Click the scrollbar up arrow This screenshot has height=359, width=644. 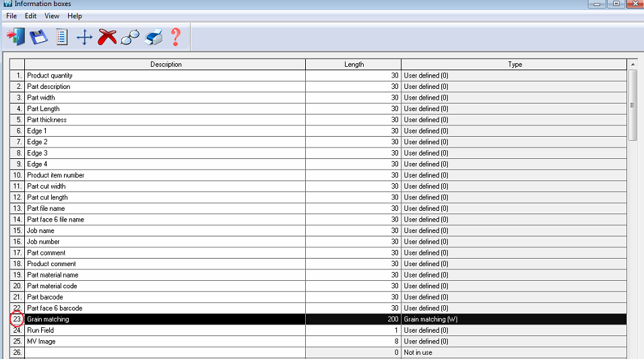[633, 65]
